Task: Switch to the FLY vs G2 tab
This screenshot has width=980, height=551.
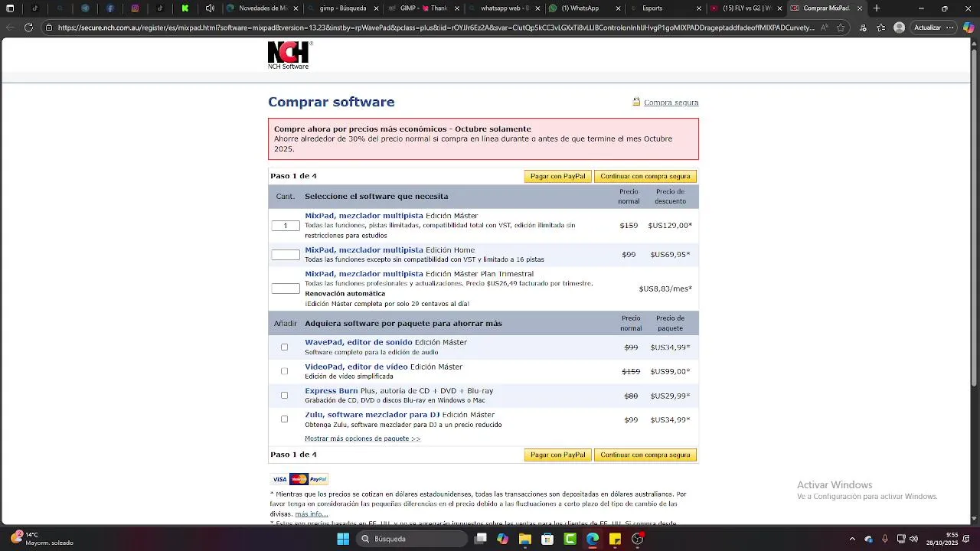Action: pyautogui.click(x=744, y=8)
